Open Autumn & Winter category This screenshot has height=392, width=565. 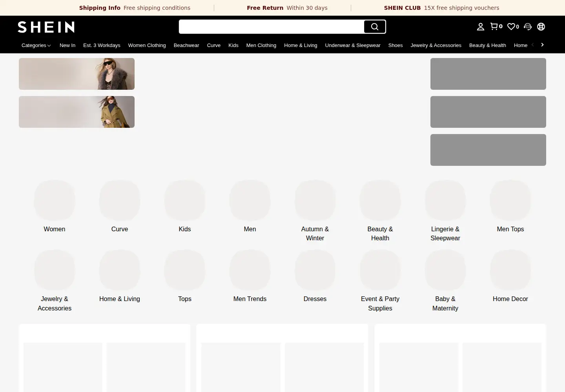tap(315, 211)
